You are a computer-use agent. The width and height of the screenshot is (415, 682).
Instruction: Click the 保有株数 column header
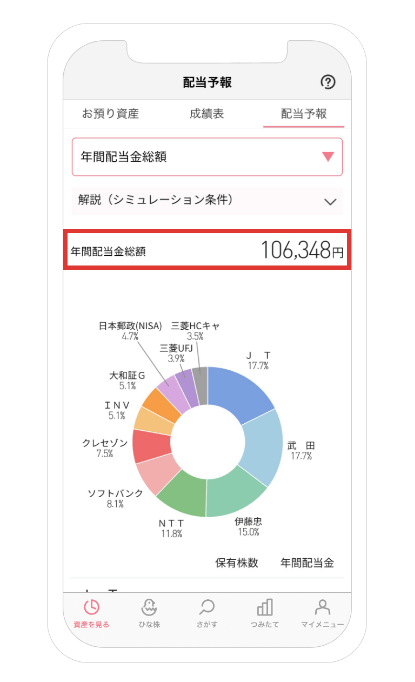[x=237, y=563]
